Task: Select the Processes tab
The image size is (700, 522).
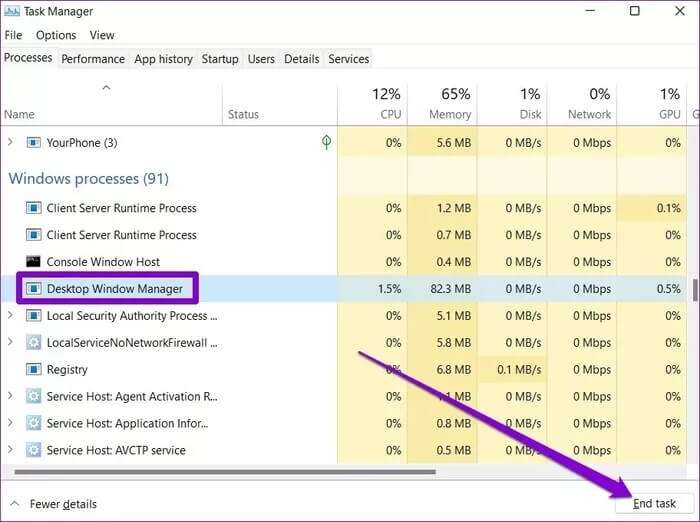Action: point(28,58)
